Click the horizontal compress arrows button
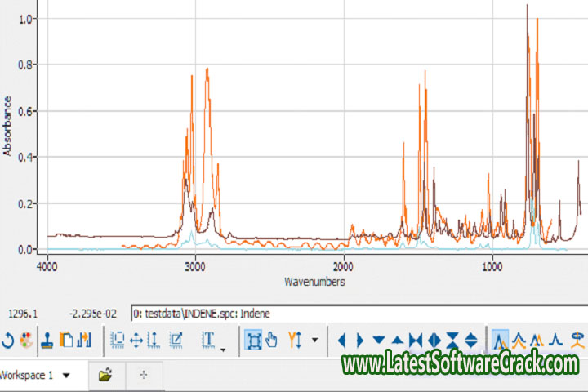This screenshot has width=588, height=392. click(416, 339)
